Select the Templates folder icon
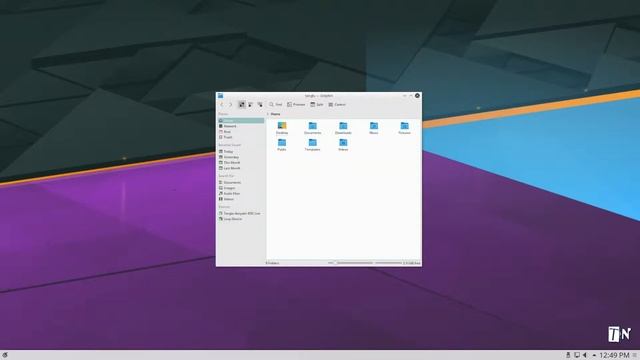Screen dimensions: 640x360 tap(313, 142)
